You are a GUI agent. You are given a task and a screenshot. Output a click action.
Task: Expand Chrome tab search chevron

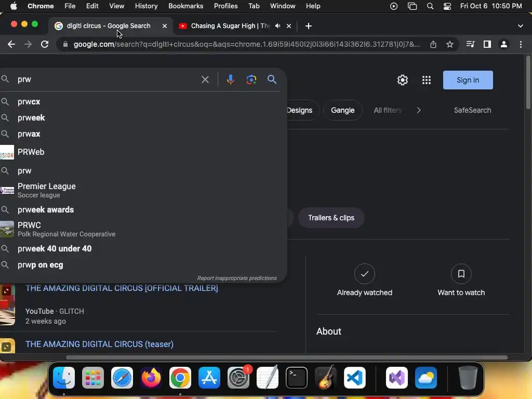[521, 26]
